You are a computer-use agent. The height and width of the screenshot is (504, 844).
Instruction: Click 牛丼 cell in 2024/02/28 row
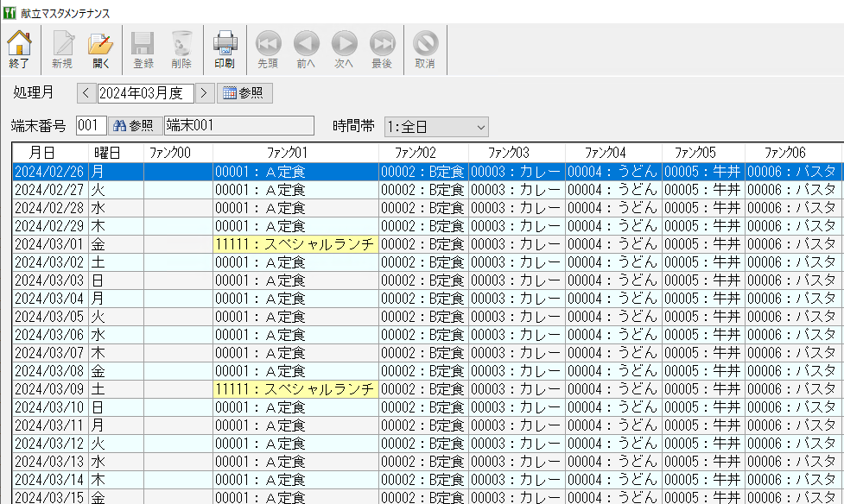[703, 208]
